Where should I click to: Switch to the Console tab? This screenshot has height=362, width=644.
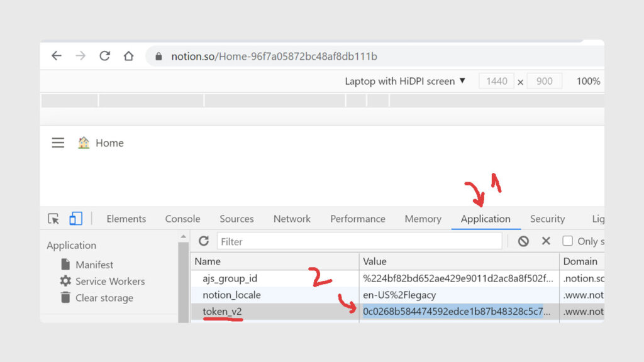tap(182, 219)
